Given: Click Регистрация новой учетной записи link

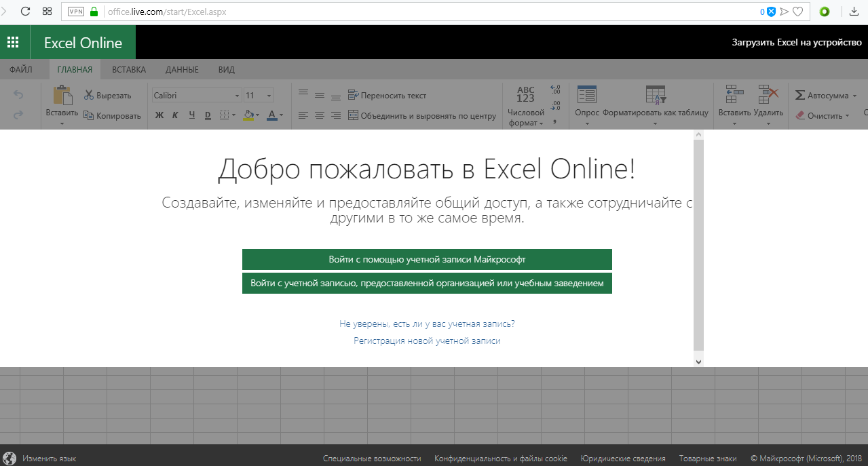Looking at the screenshot, I should click(427, 341).
